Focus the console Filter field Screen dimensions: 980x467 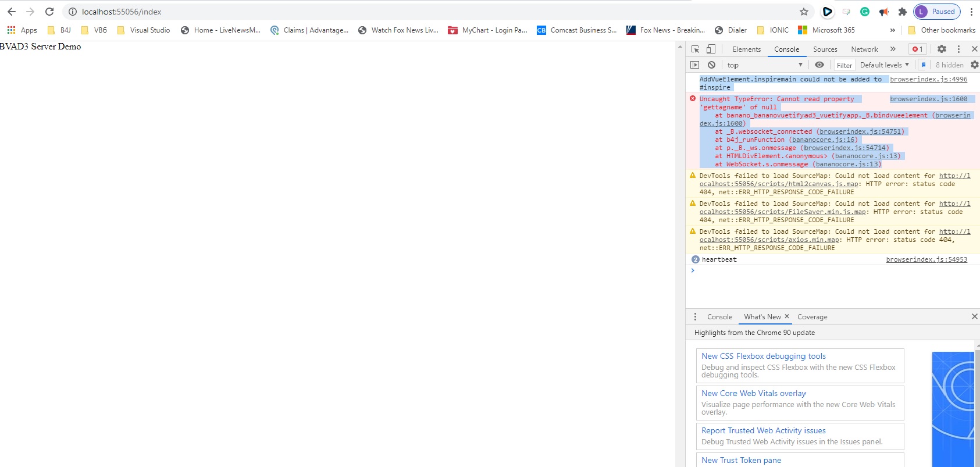point(844,65)
